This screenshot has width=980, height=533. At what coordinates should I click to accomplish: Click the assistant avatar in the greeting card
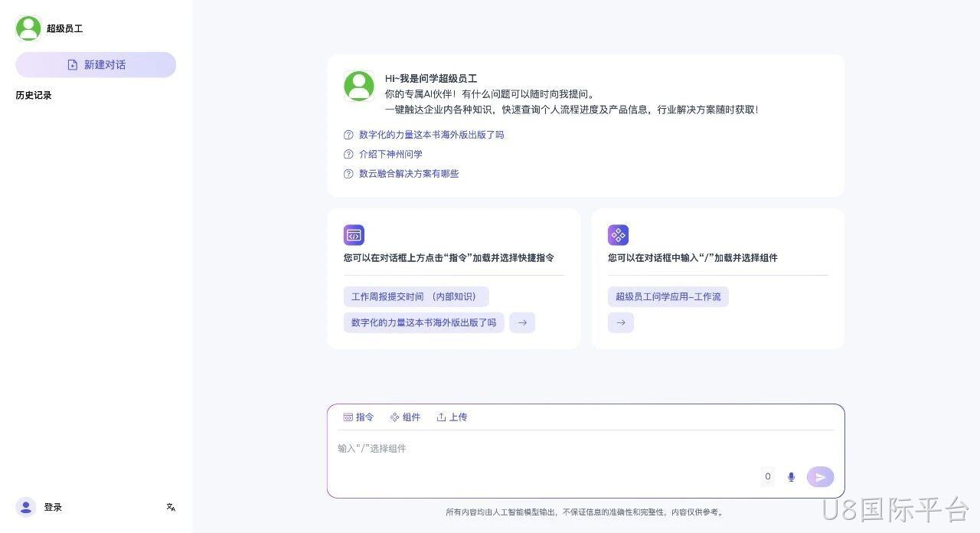click(359, 87)
